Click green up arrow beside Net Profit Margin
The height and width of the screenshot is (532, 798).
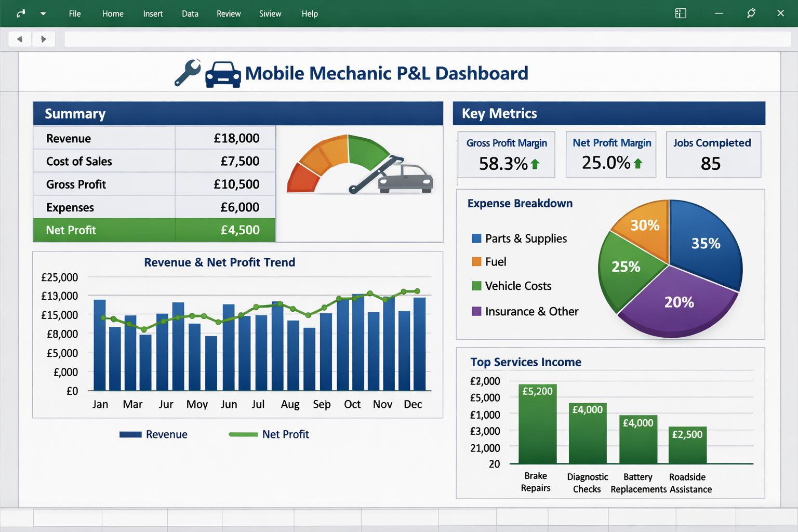638,164
